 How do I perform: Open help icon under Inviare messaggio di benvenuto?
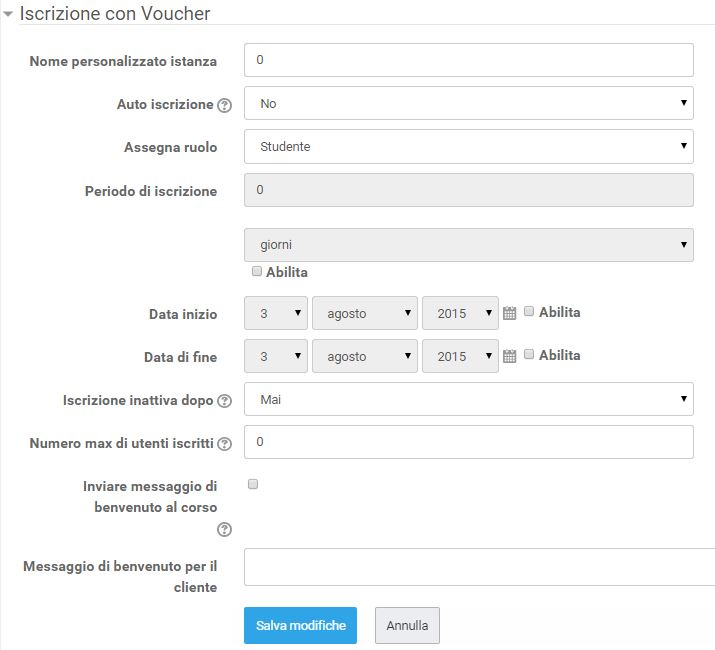[224, 530]
